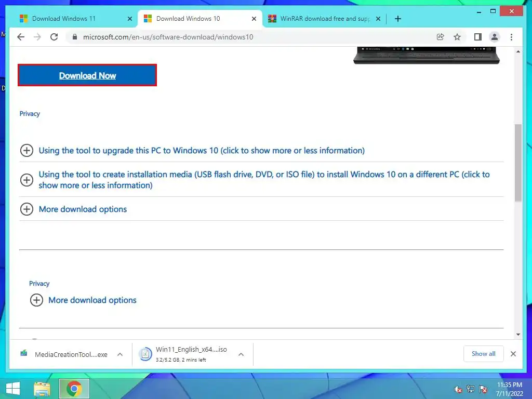Image resolution: width=532 pixels, height=399 pixels.
Task: Click the plus icon beside upgrade this PC
Action: tap(27, 150)
